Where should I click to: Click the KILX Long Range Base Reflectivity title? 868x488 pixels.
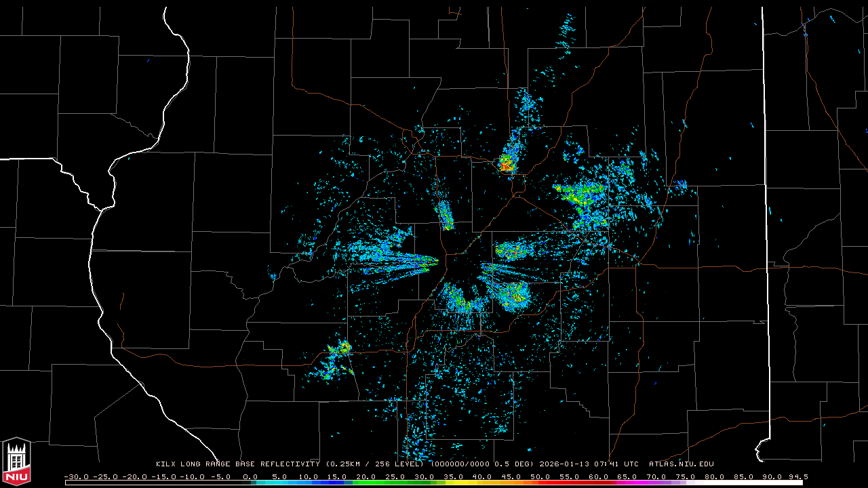237,464
